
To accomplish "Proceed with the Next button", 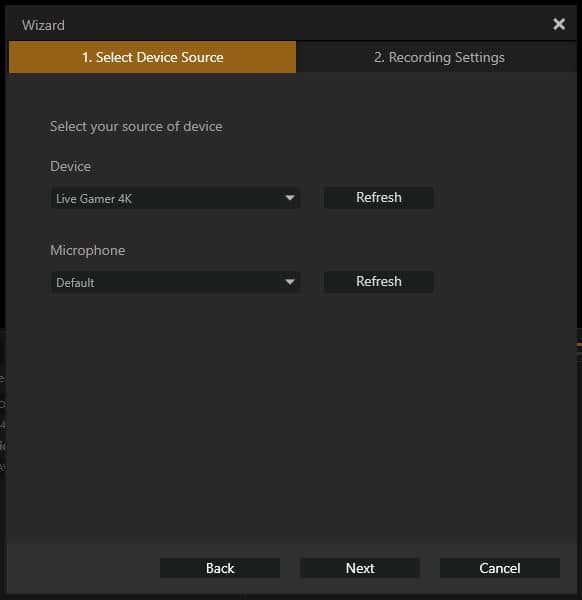I will click(x=360, y=568).
